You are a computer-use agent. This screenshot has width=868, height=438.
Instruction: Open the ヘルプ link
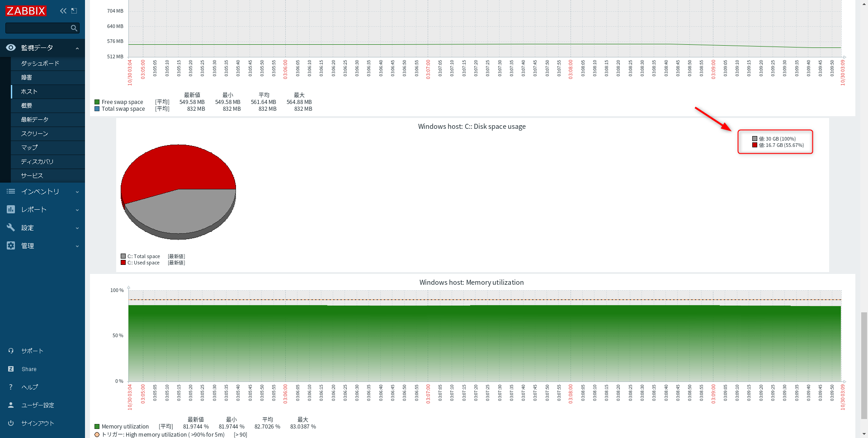pyautogui.click(x=30, y=387)
